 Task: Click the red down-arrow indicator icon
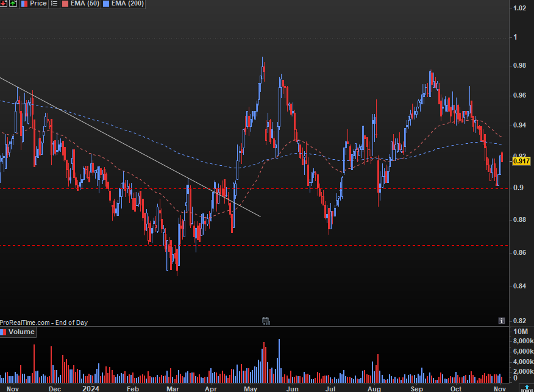tap(3, 4)
